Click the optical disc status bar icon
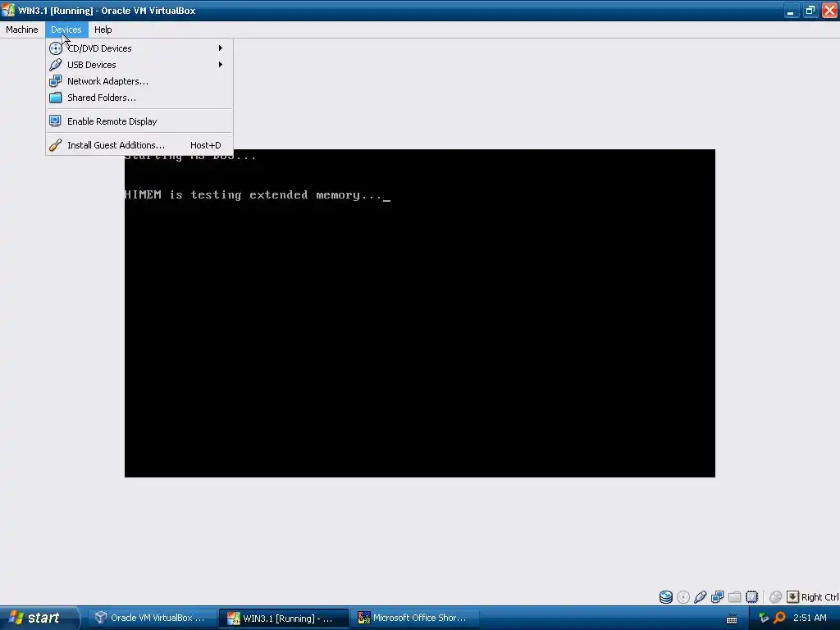 pos(683,597)
